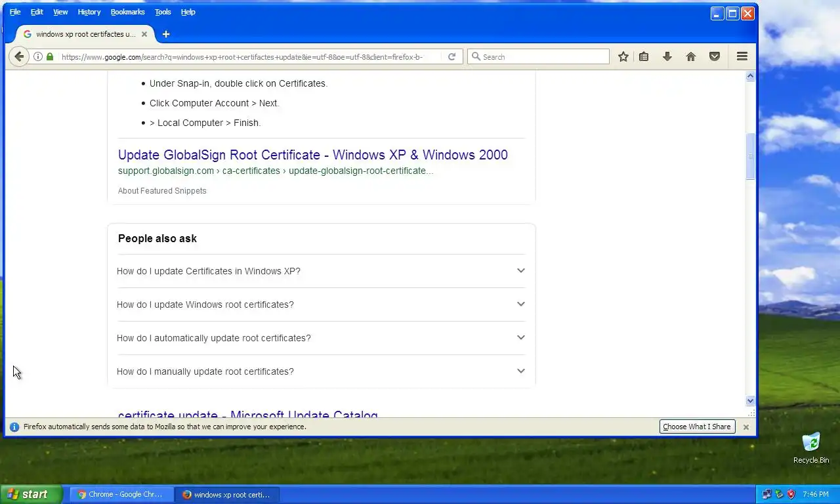Close the 'windows xp root certifactes' tab
This screenshot has height=504, width=840.
point(144,34)
